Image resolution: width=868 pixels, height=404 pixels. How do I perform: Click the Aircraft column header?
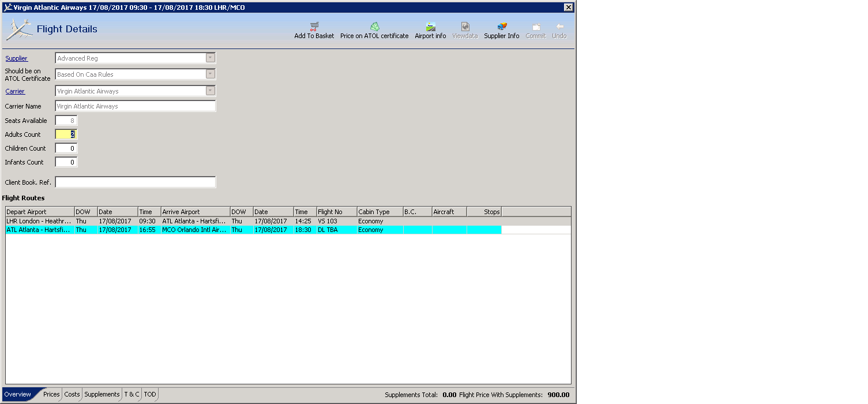pos(449,212)
